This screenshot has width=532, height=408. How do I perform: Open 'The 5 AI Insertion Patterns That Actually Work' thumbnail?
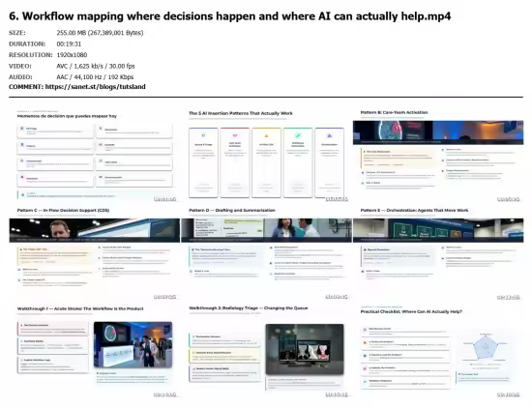266,154
